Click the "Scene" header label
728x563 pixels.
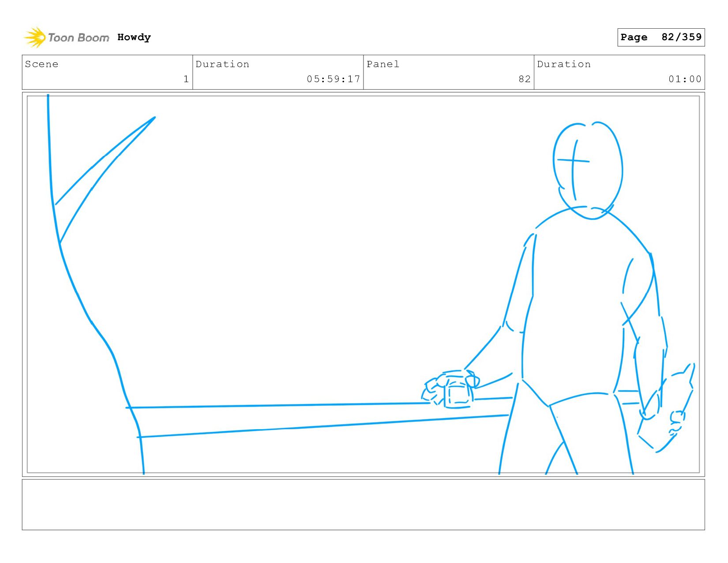(x=41, y=64)
